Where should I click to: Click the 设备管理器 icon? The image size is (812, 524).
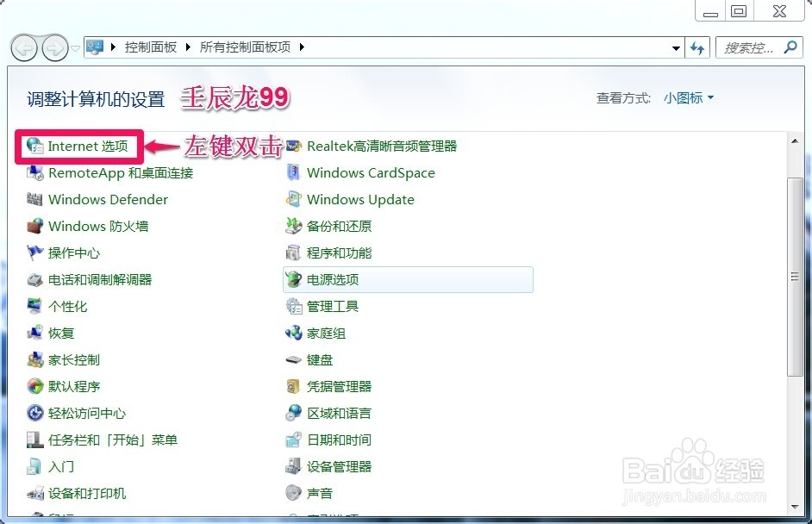[x=294, y=466]
